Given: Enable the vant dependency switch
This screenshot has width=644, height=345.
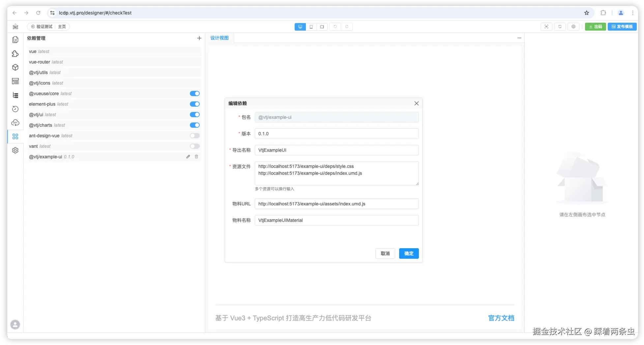Looking at the screenshot, I should (195, 146).
